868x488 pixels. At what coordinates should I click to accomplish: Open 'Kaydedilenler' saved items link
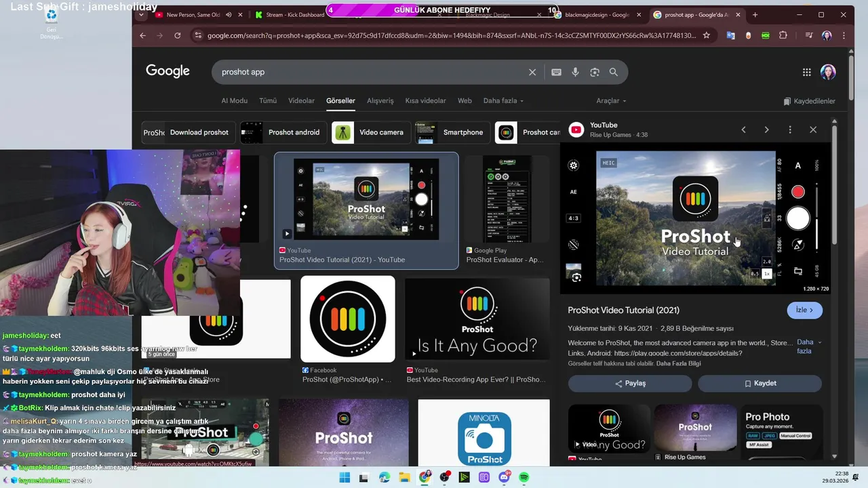(x=809, y=101)
